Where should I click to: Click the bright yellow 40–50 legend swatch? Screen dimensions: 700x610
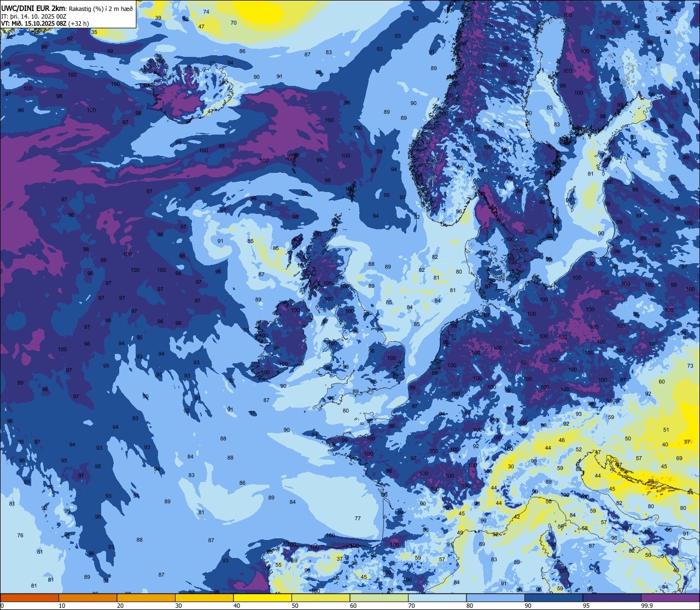262,597
